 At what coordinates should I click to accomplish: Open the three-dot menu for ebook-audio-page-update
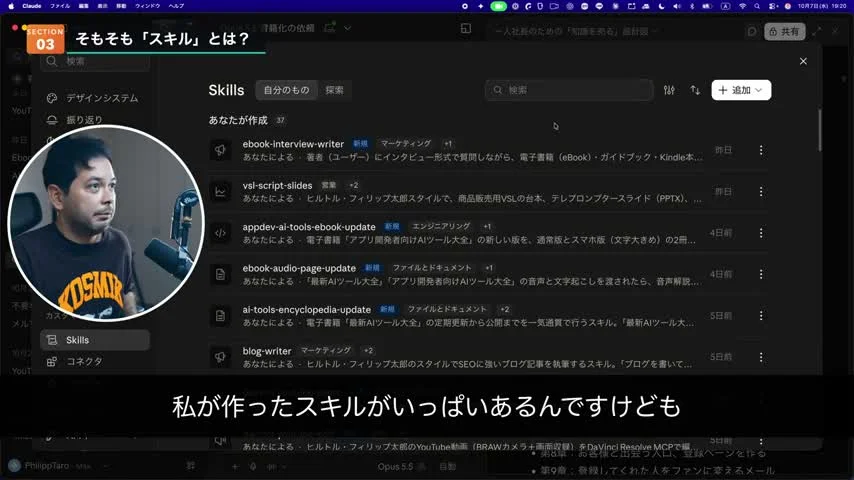(761, 274)
